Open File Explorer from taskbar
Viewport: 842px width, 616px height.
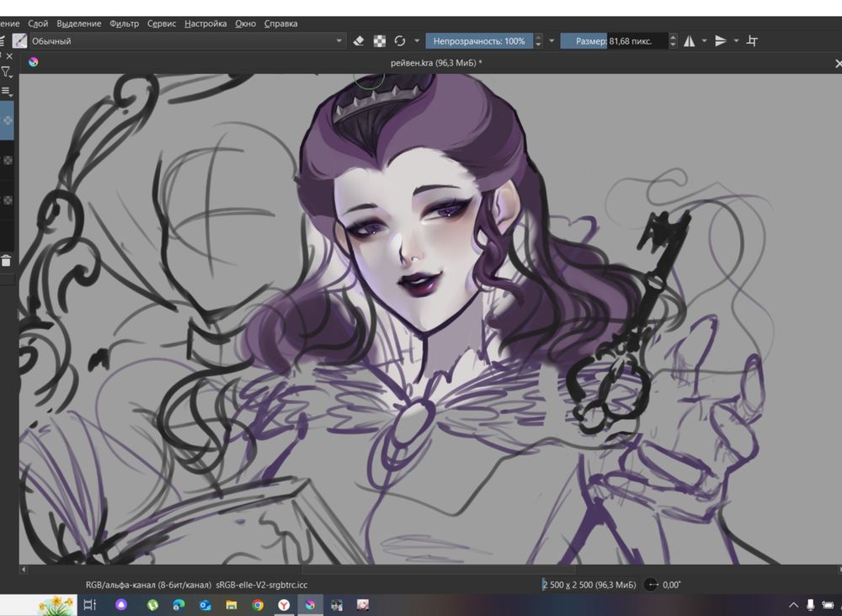point(232,605)
